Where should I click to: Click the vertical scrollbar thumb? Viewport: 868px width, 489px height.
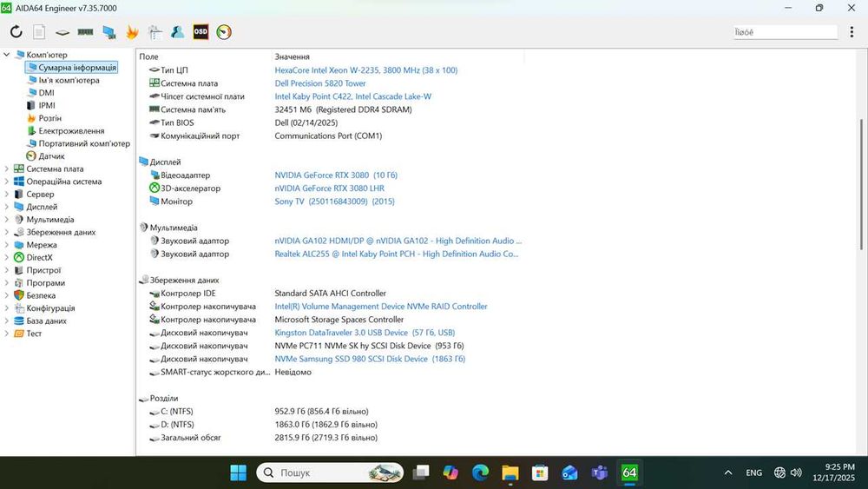[861, 184]
